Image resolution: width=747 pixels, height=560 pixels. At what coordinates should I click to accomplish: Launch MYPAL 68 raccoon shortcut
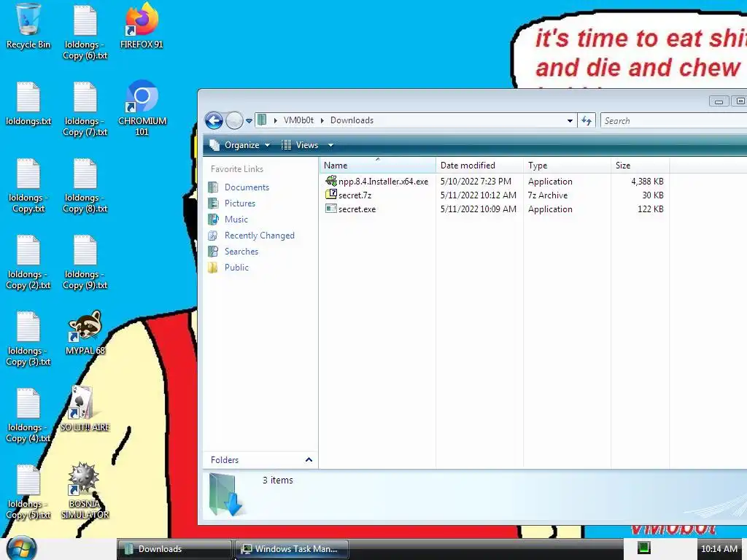pyautogui.click(x=85, y=332)
